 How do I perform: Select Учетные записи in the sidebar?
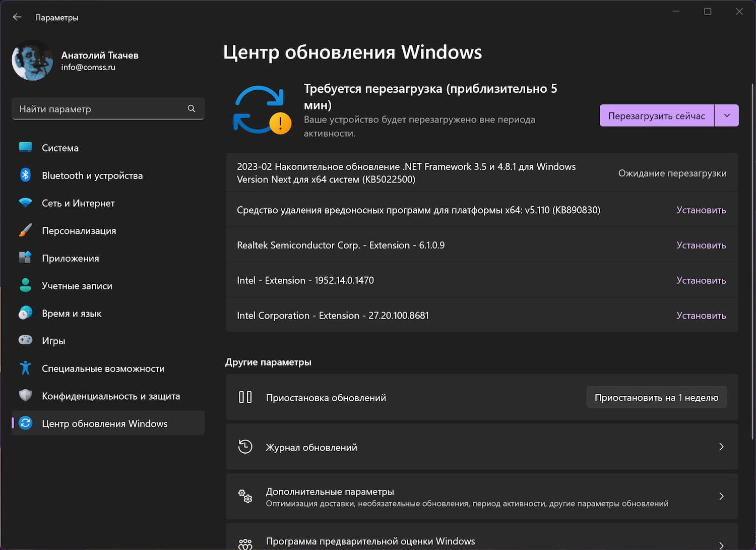click(x=77, y=286)
